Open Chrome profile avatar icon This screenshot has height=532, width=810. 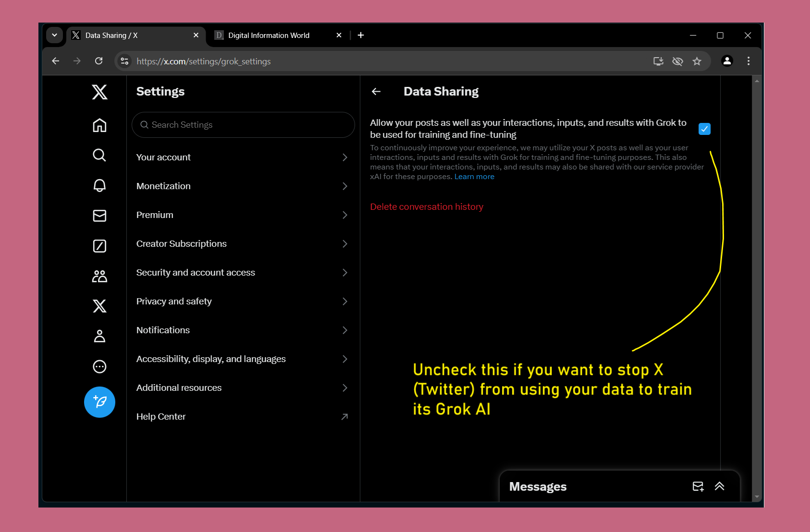tap(727, 61)
